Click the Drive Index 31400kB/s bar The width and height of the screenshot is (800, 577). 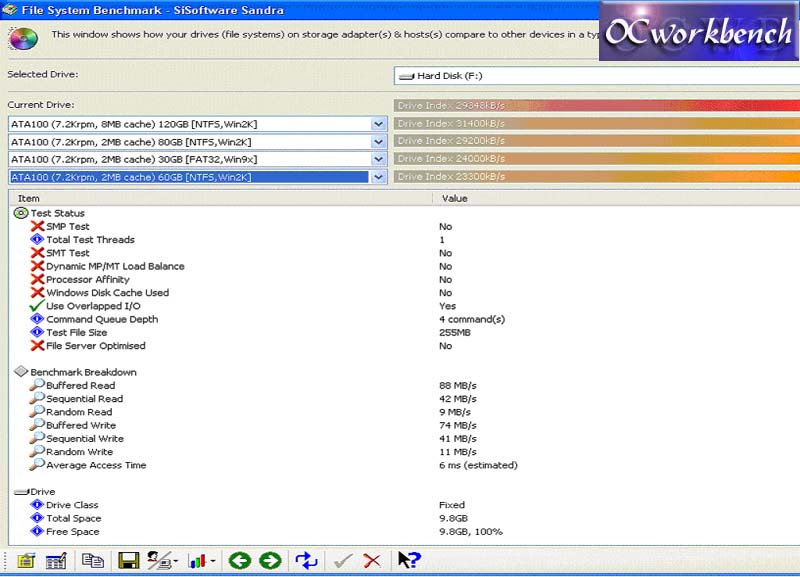click(596, 123)
